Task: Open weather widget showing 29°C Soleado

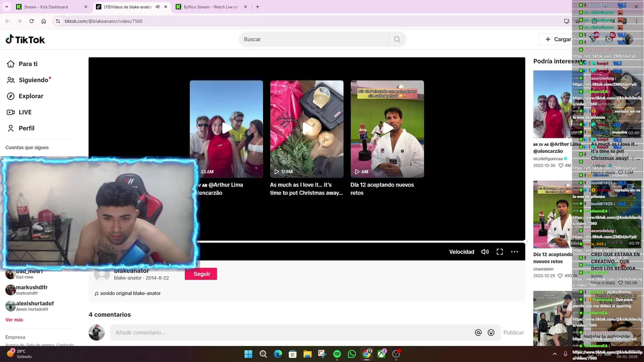Action: coord(19,354)
